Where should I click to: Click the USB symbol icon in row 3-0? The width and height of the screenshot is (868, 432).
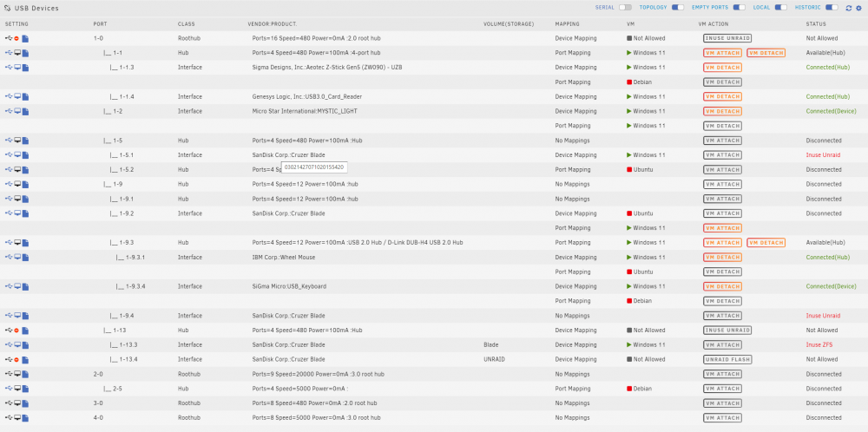tap(9, 403)
